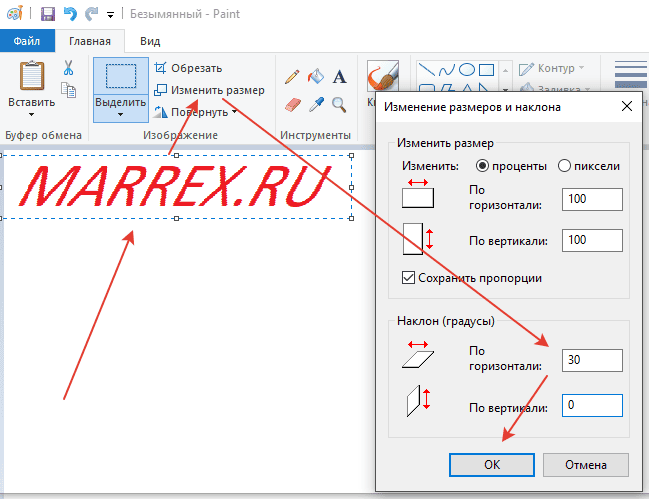This screenshot has height=499, width=649.
Task: Select the Color picker eyedropper tool
Action: (x=316, y=105)
